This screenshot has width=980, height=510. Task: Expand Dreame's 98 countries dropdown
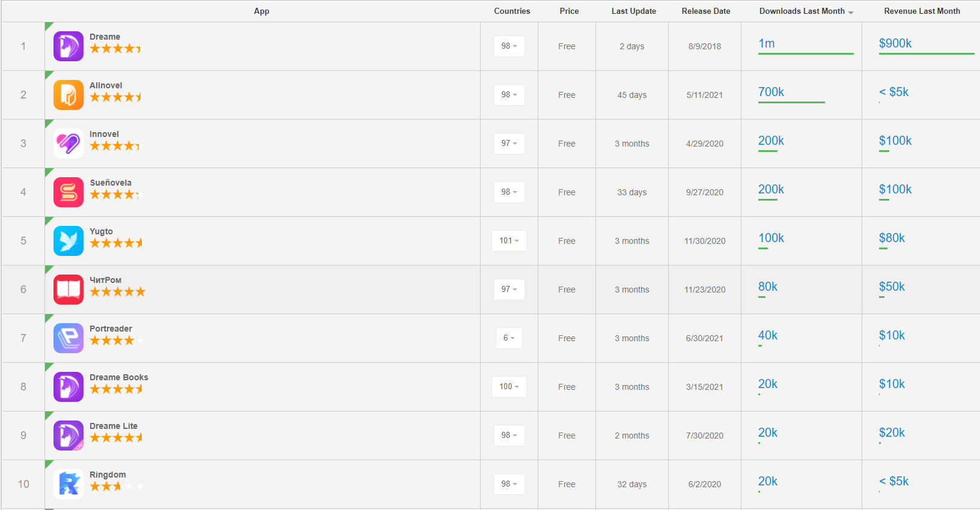pyautogui.click(x=509, y=46)
